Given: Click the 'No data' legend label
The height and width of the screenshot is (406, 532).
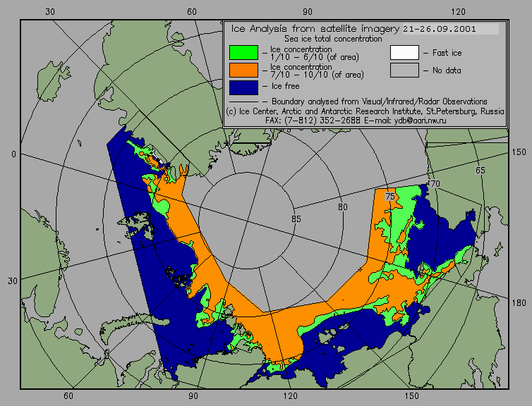Looking at the screenshot, I should click(447, 70).
